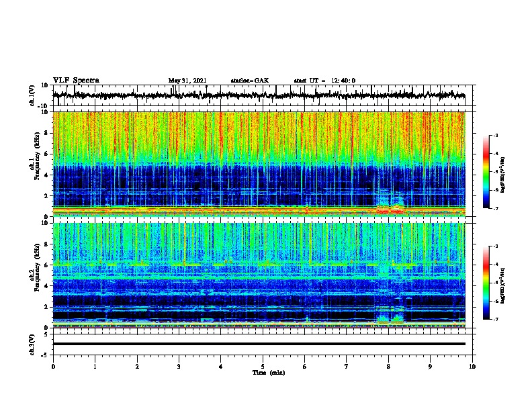Click the ch.1 "Frequency (kHz)" axis label

pos(38,156)
